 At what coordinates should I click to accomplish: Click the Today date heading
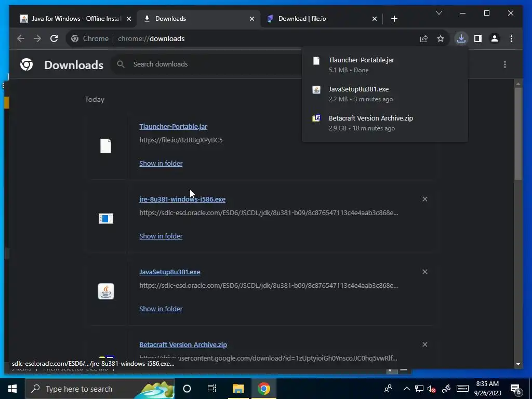click(x=95, y=99)
